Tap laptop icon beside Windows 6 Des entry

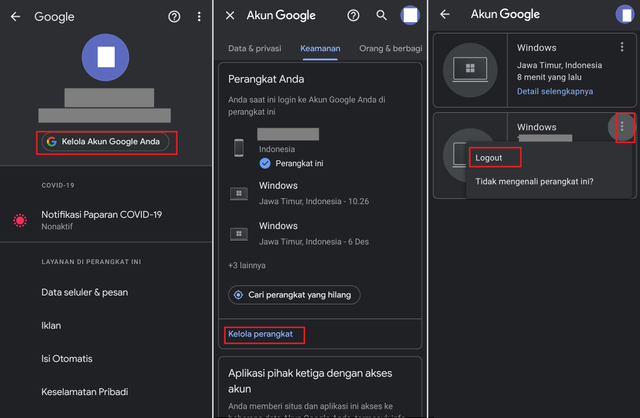tap(239, 234)
